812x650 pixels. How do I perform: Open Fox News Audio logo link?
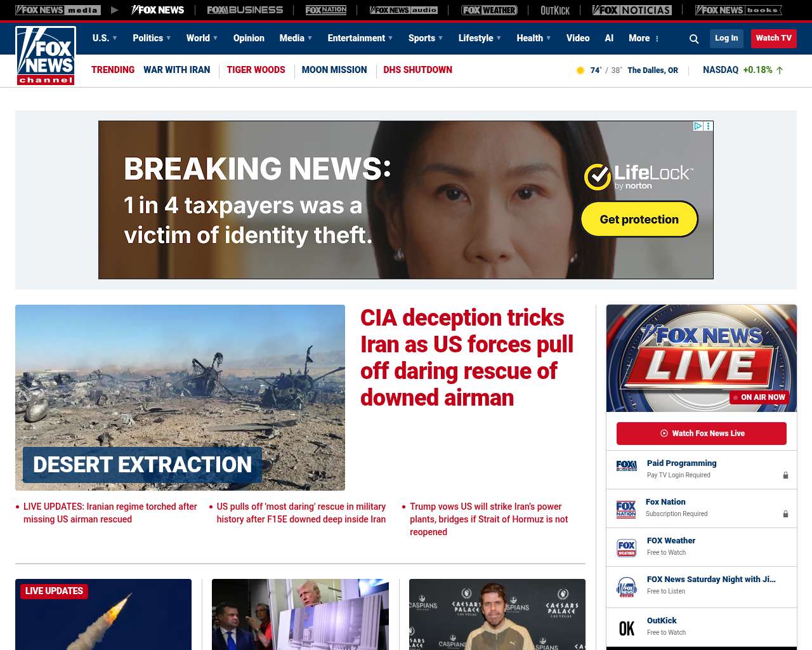point(403,10)
